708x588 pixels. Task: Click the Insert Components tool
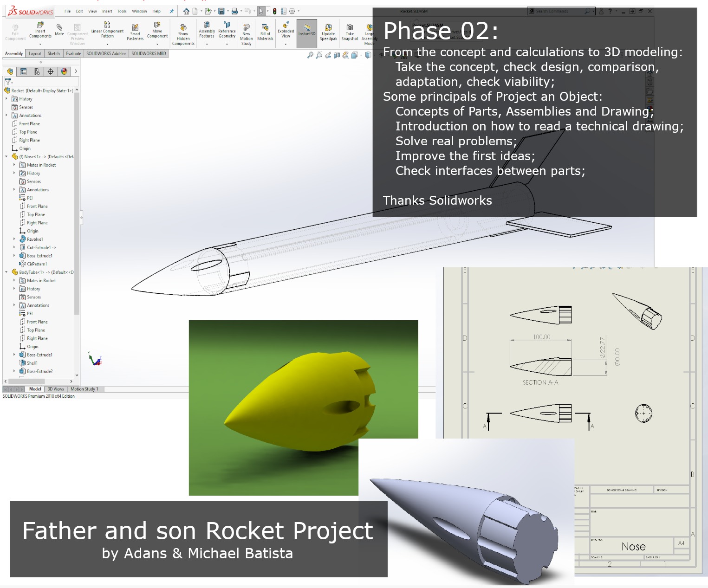(x=40, y=31)
